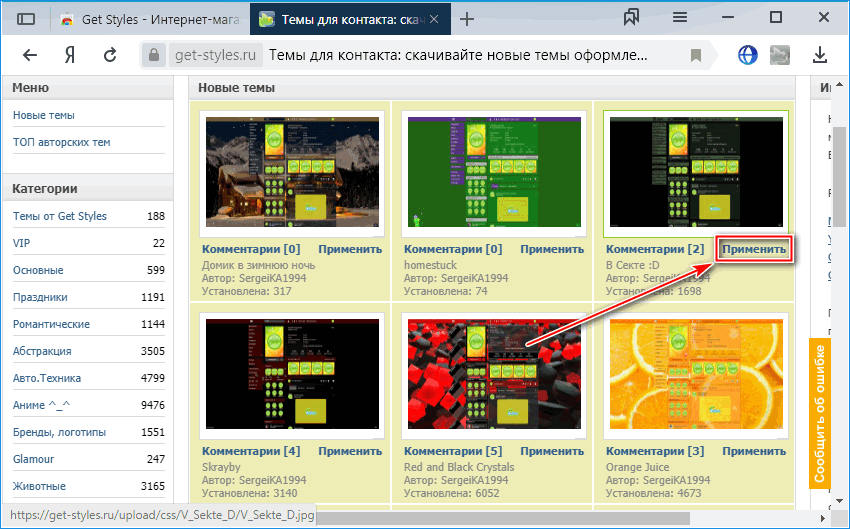The image size is (850, 529).
Task: Reload the current page
Action: tap(110, 55)
